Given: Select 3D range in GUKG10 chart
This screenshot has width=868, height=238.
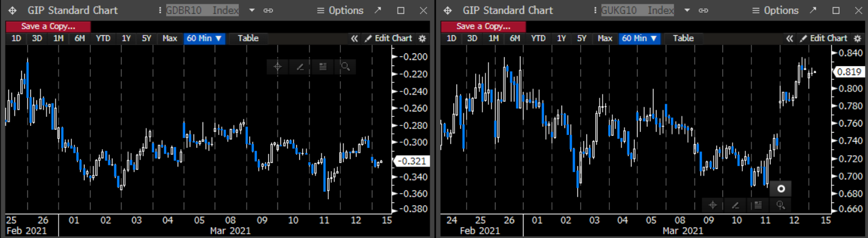Looking at the screenshot, I should pos(472,38).
